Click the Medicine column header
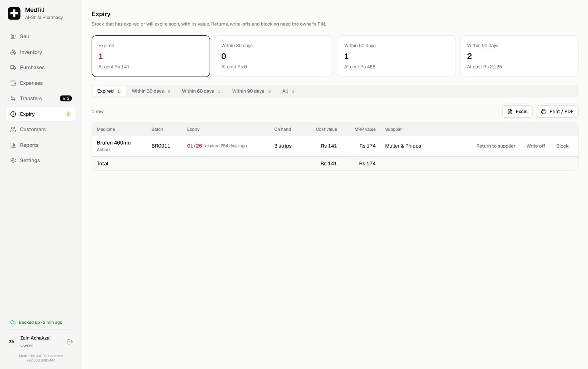The height and width of the screenshot is (369, 588). tap(106, 129)
